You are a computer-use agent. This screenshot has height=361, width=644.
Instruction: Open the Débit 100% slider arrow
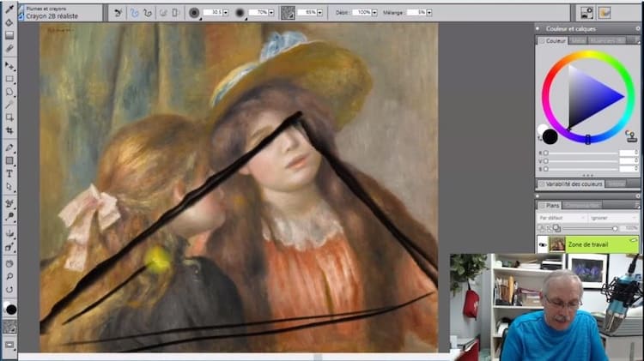374,13
